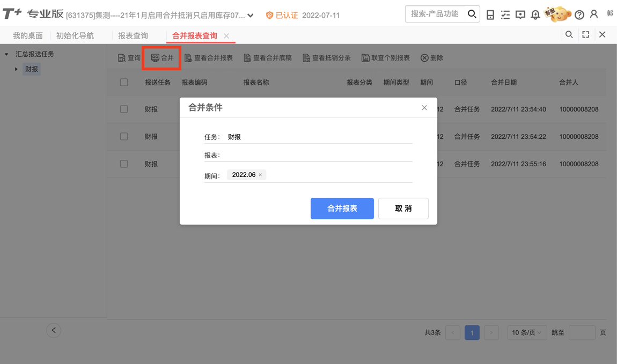Switch to 报表查询 tab

click(x=133, y=36)
